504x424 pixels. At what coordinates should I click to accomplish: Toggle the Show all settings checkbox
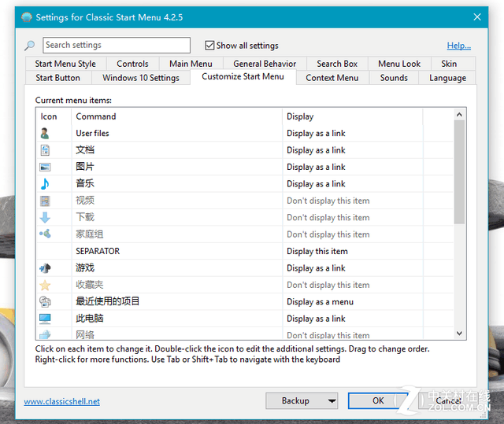209,46
